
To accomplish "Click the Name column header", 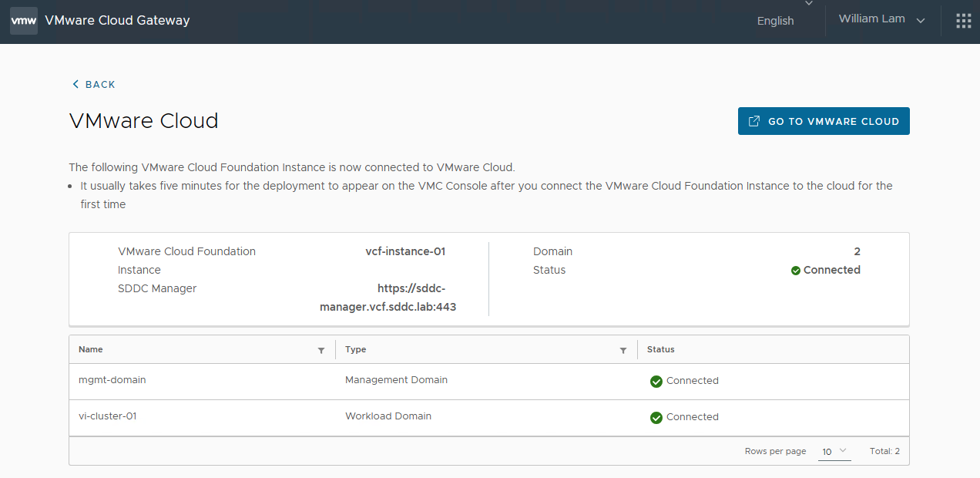I will tap(90, 349).
